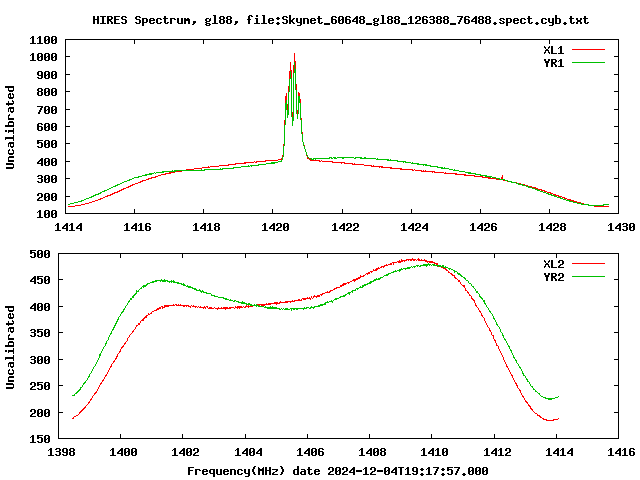Click the 1000 y-axis tick label
Viewport: 640px width, 480px height.
point(43,57)
